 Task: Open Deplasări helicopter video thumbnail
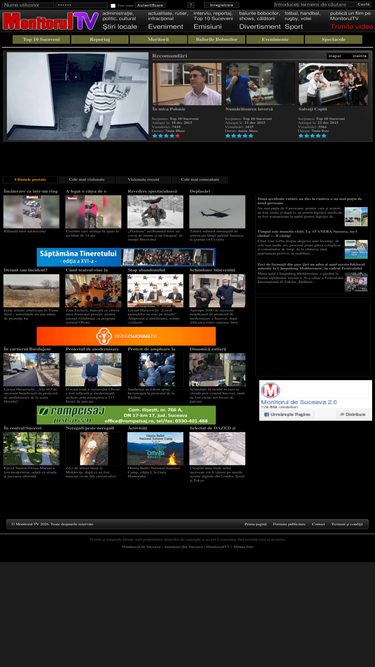[x=217, y=212]
